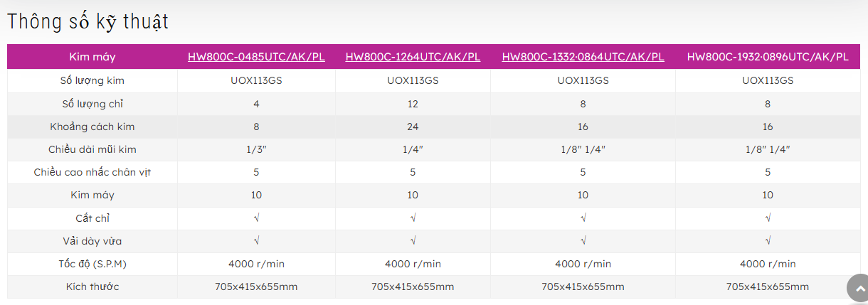Click the Thông số kỹ thuật heading
Screen dimensions: 868x305
[x=88, y=21]
